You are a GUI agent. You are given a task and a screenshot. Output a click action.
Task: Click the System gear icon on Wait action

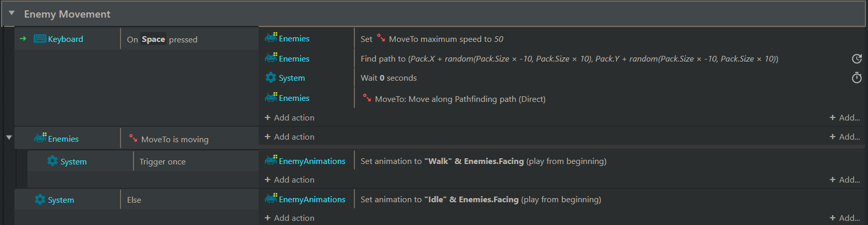point(271,78)
